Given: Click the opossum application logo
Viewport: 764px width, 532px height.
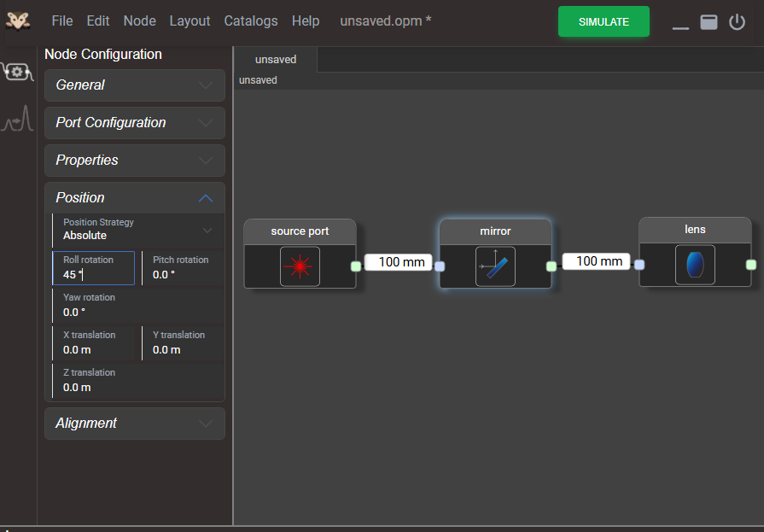Looking at the screenshot, I should point(18,21).
